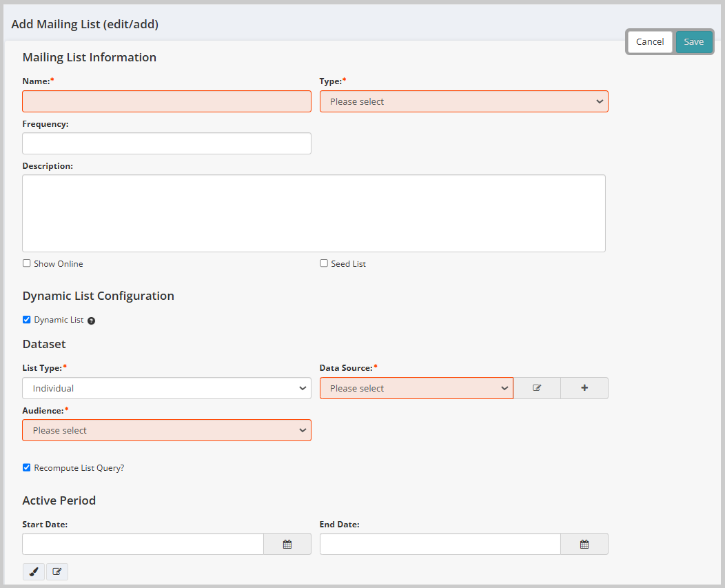
Task: Disable Recompute List Query option
Action: coord(26,467)
